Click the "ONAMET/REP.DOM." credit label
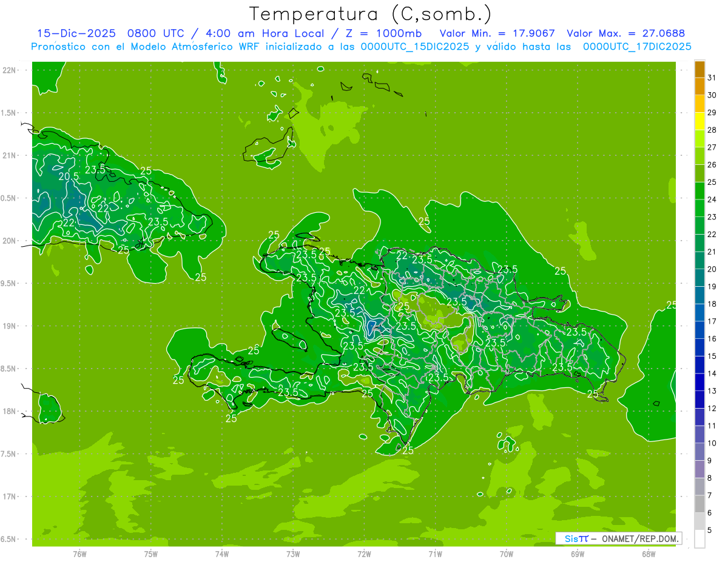728x562 pixels. (639, 538)
